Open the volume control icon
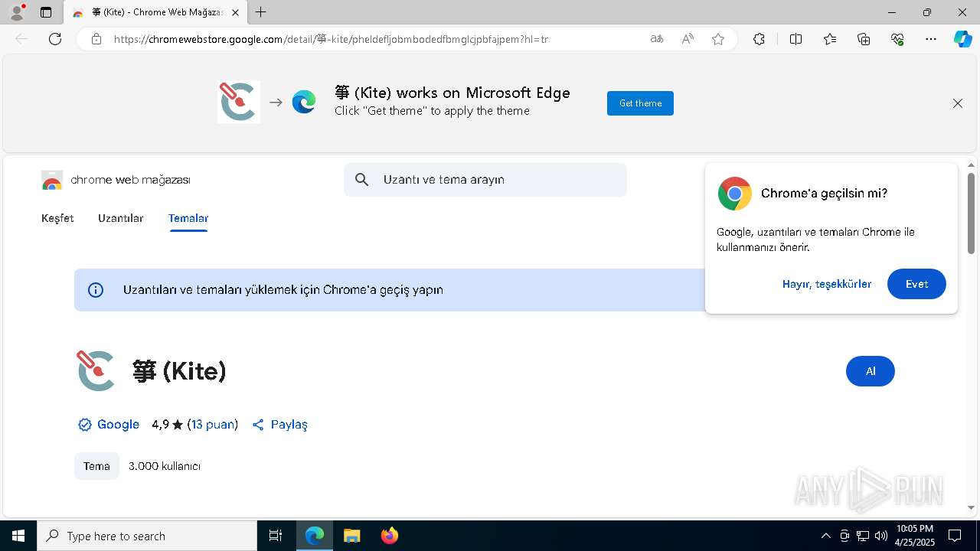Screen dimensions: 980x551 (x=880, y=536)
